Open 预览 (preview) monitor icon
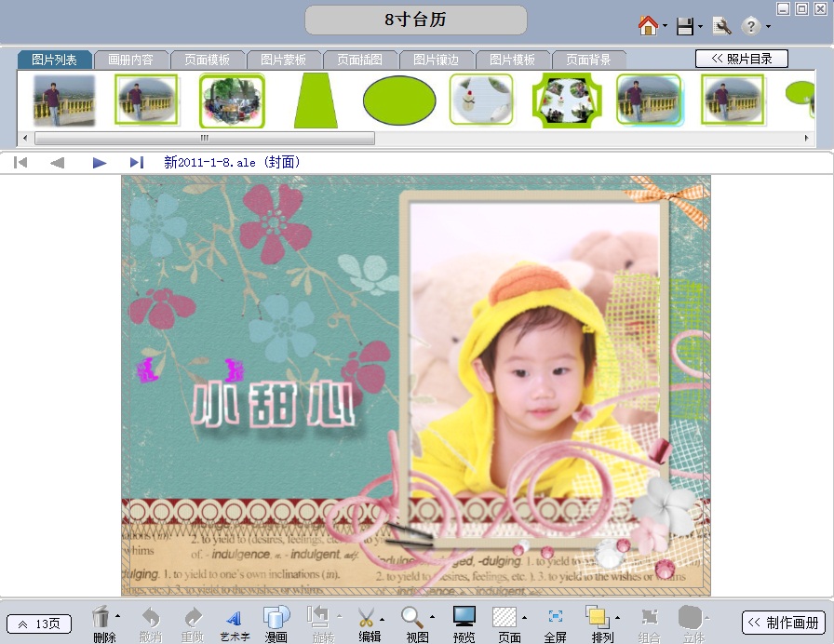 tap(464, 617)
